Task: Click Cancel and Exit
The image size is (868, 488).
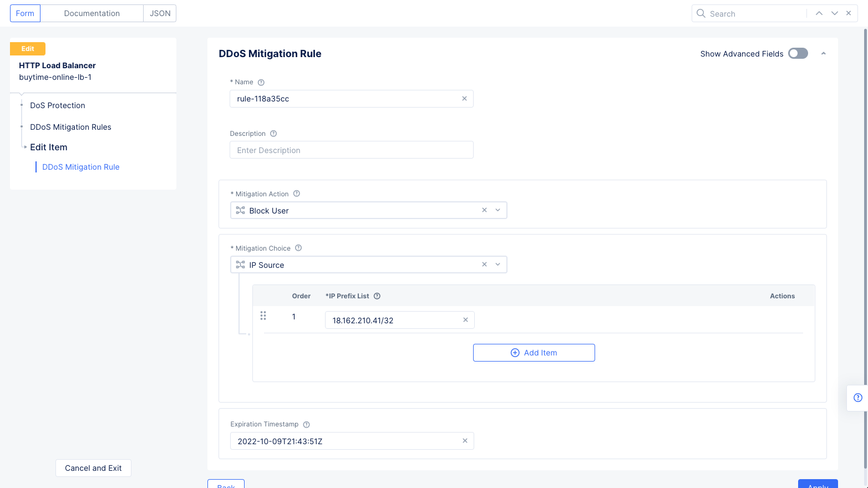Action: click(x=93, y=468)
